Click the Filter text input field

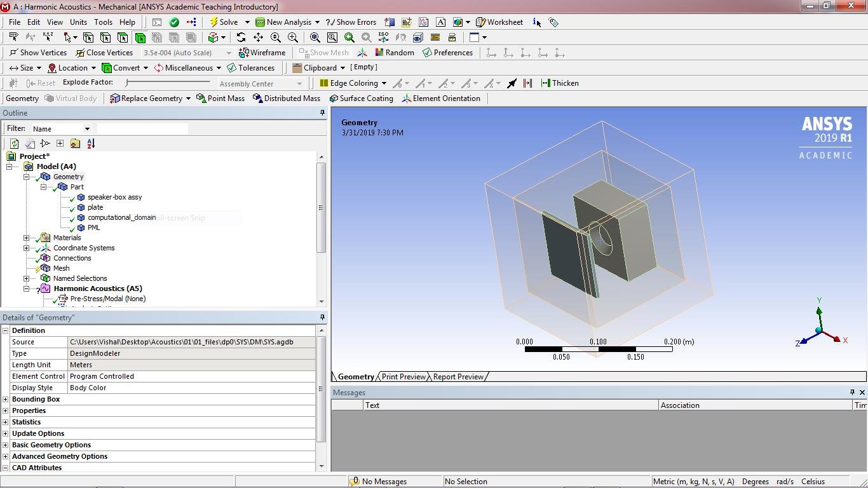142,129
